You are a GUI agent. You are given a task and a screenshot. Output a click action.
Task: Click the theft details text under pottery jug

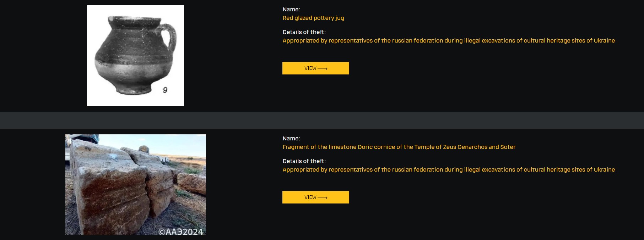tap(449, 40)
